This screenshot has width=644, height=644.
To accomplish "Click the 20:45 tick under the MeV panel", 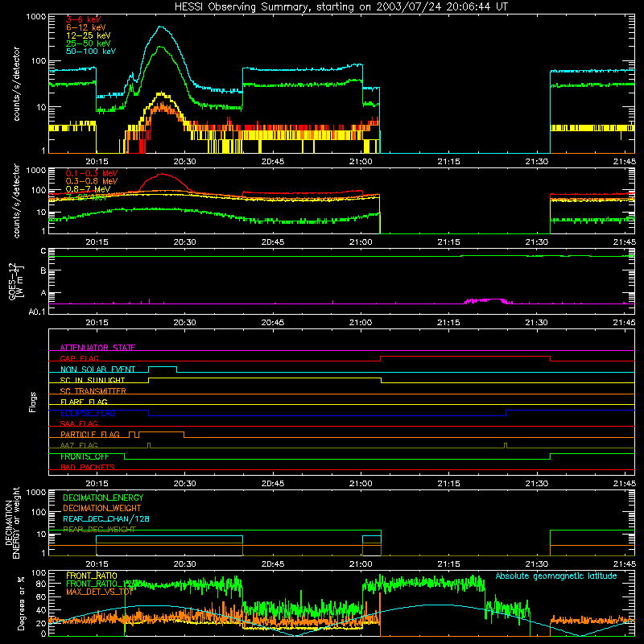I will click(273, 242).
